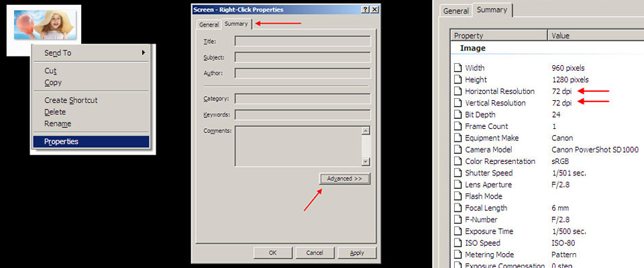This screenshot has width=644, height=268.
Task: Click the Apply button
Action: [357, 253]
